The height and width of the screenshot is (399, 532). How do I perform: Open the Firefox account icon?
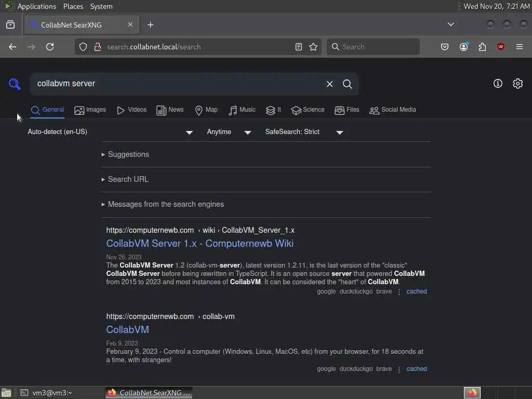click(x=464, y=47)
